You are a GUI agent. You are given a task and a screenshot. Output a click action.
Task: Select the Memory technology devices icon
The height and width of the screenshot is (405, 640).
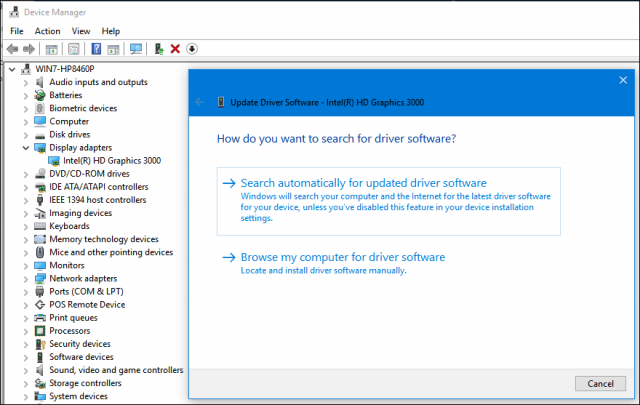pos(40,239)
